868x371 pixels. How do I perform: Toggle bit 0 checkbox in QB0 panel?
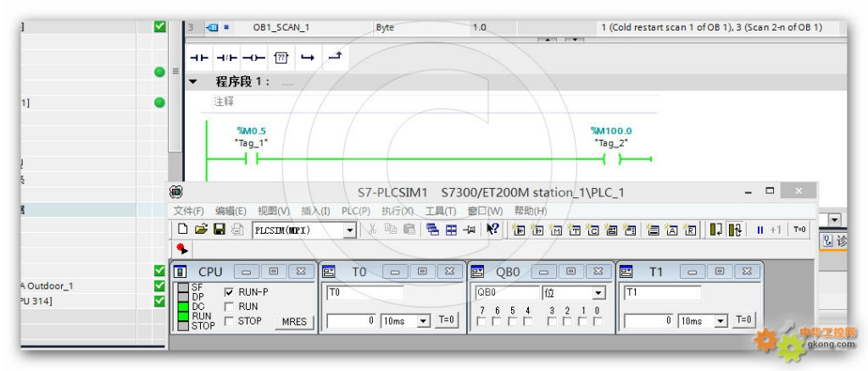point(598,321)
